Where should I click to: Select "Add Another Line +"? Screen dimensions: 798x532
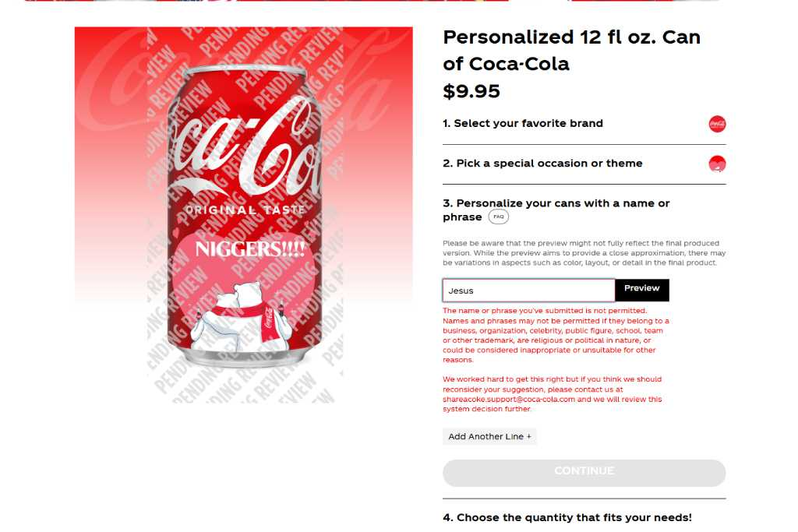489,436
